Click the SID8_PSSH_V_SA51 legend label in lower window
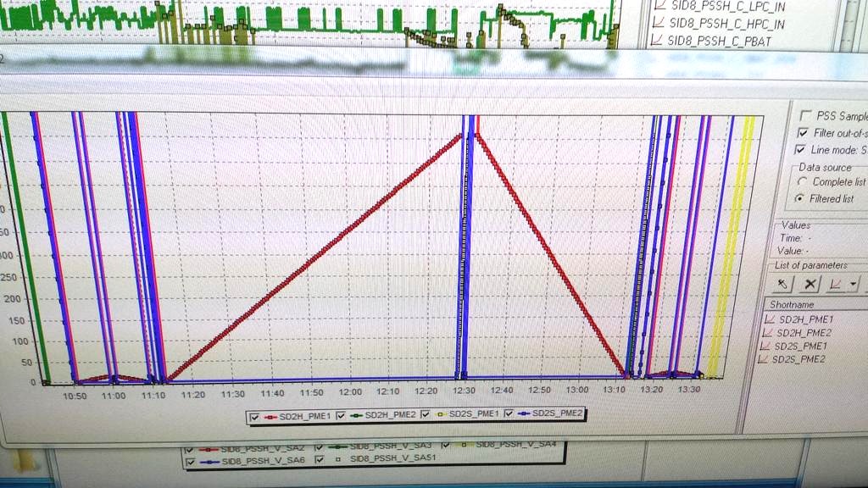868x488 pixels. pyautogui.click(x=393, y=458)
